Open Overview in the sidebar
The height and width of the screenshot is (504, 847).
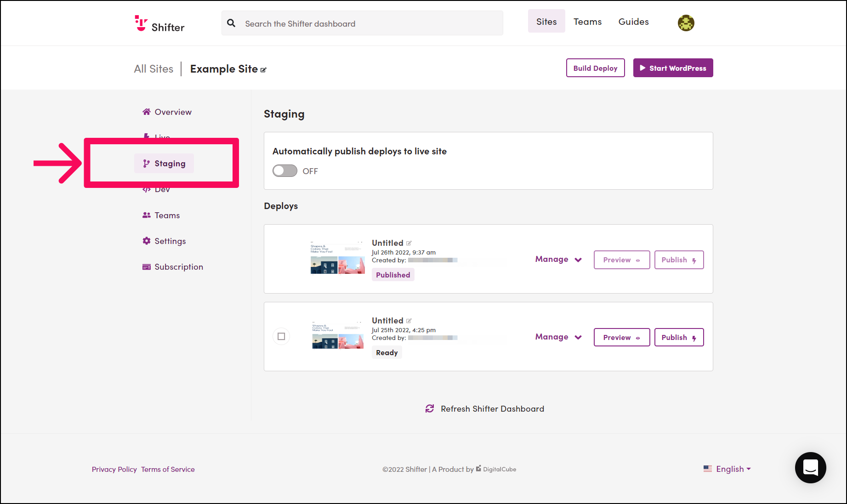pyautogui.click(x=167, y=112)
